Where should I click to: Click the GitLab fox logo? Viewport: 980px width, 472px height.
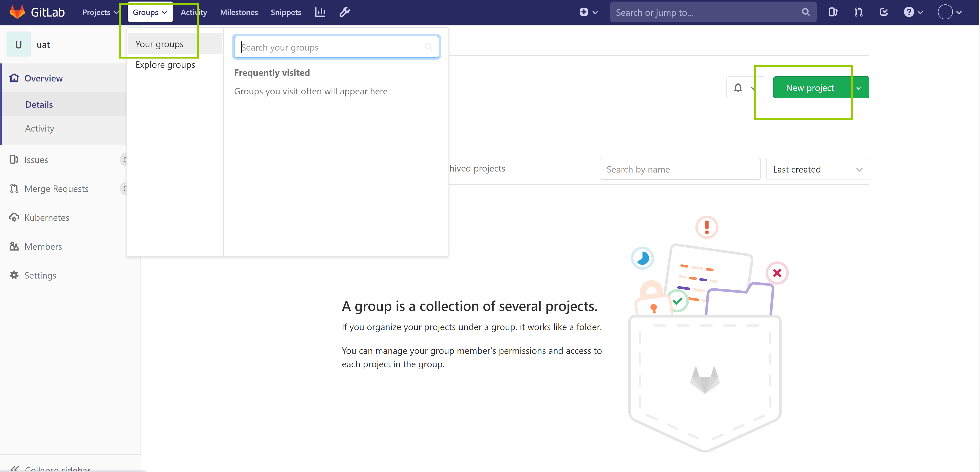17,12
